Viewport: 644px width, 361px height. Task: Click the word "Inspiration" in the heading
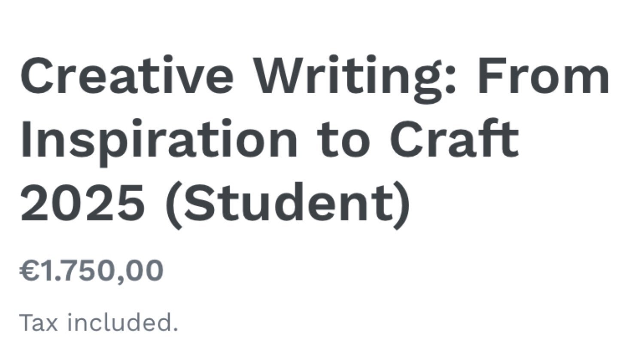pyautogui.click(x=158, y=143)
